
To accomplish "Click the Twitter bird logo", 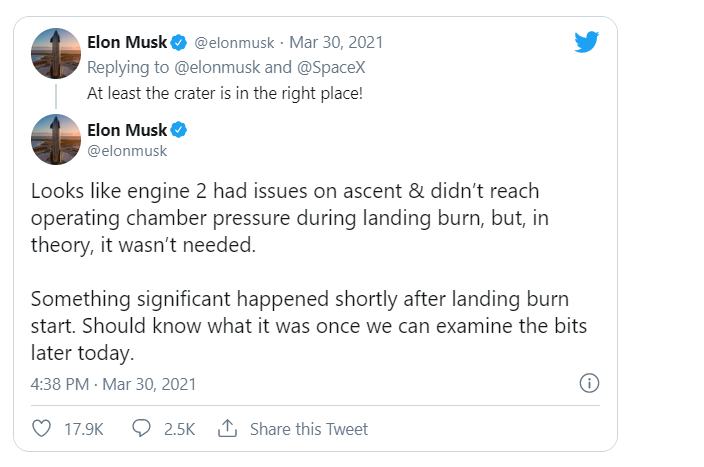I will click(587, 42).
